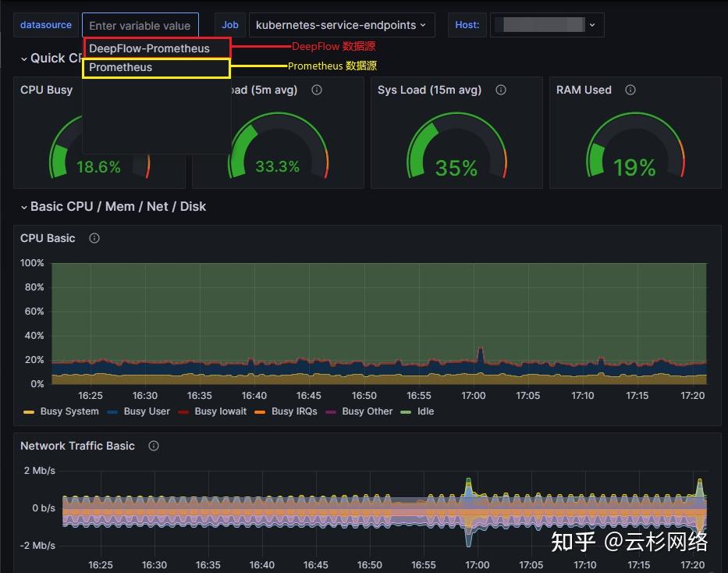
Task: Open CPU Busy panel title
Action: (x=47, y=90)
